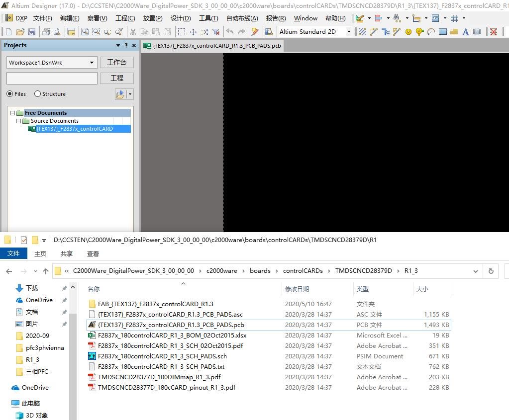
Task: Click the Clear Filter funnel icon
Action: click(216, 31)
